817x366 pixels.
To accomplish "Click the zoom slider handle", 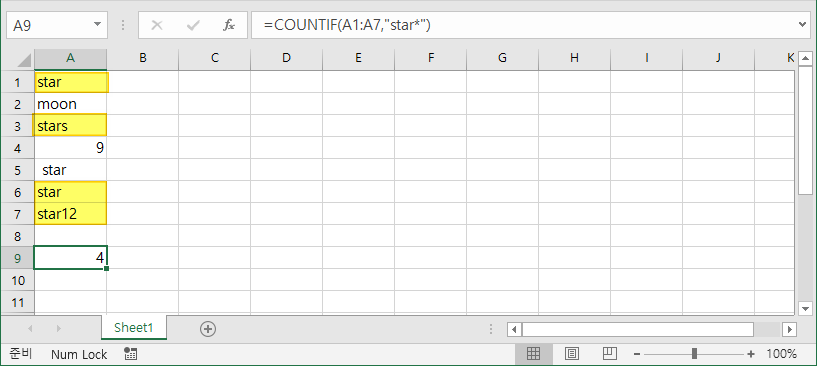I will pyautogui.click(x=694, y=354).
